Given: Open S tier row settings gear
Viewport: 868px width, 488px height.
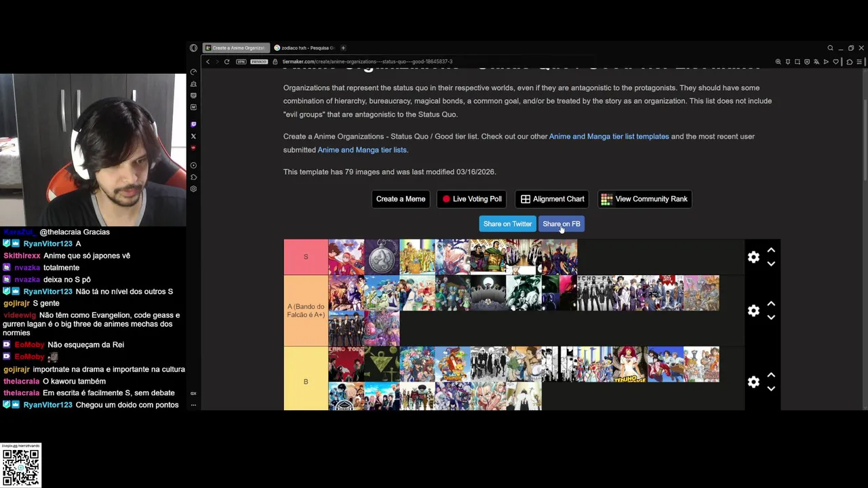Looking at the screenshot, I should point(753,257).
